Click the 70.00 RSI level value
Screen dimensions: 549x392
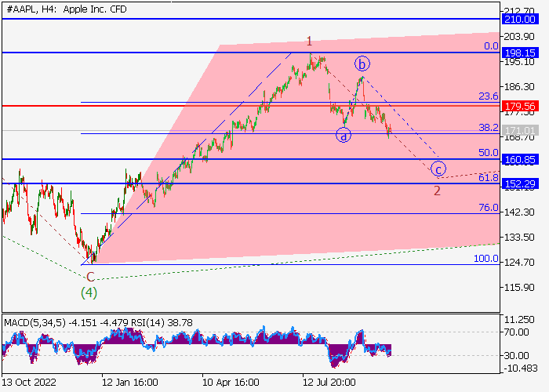coord(516,332)
